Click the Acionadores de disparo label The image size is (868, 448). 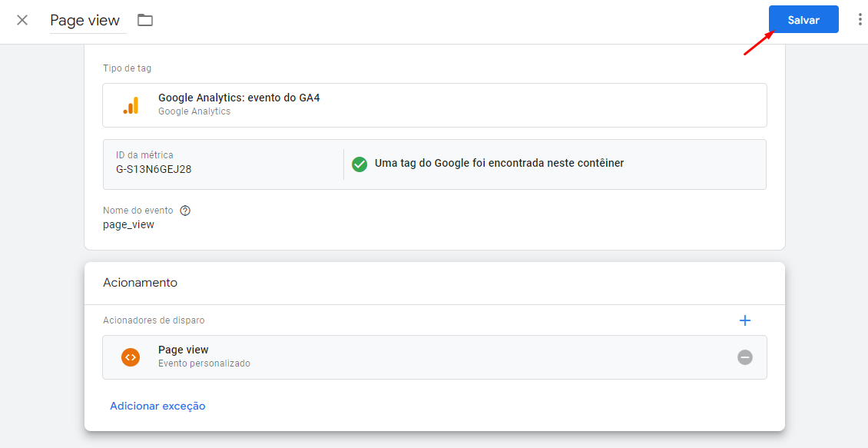click(154, 320)
